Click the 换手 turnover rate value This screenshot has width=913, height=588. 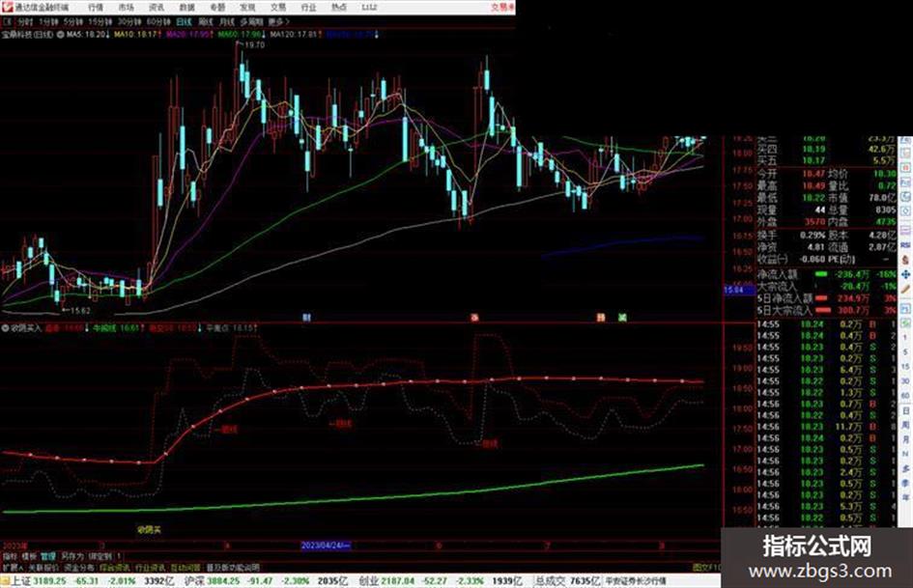point(813,236)
